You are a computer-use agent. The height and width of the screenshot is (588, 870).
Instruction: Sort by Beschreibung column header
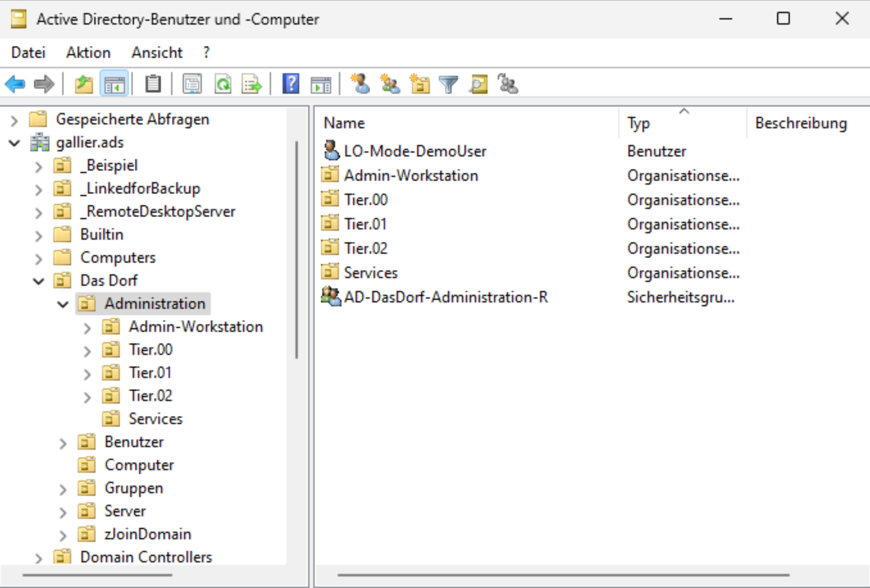[x=808, y=123]
